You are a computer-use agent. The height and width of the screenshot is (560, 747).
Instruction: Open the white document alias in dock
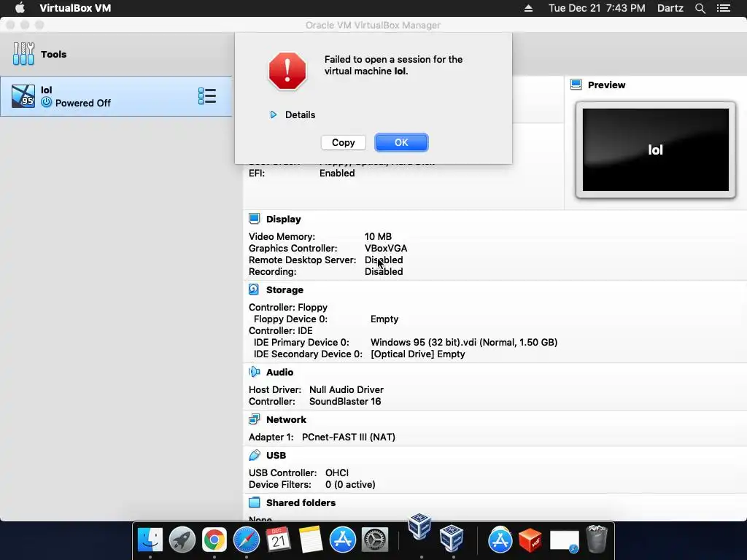coord(564,542)
